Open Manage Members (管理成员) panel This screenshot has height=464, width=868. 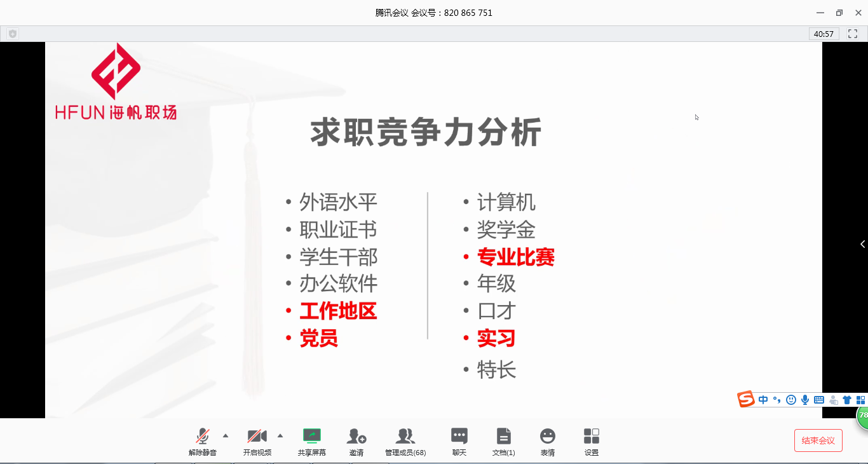click(x=405, y=437)
